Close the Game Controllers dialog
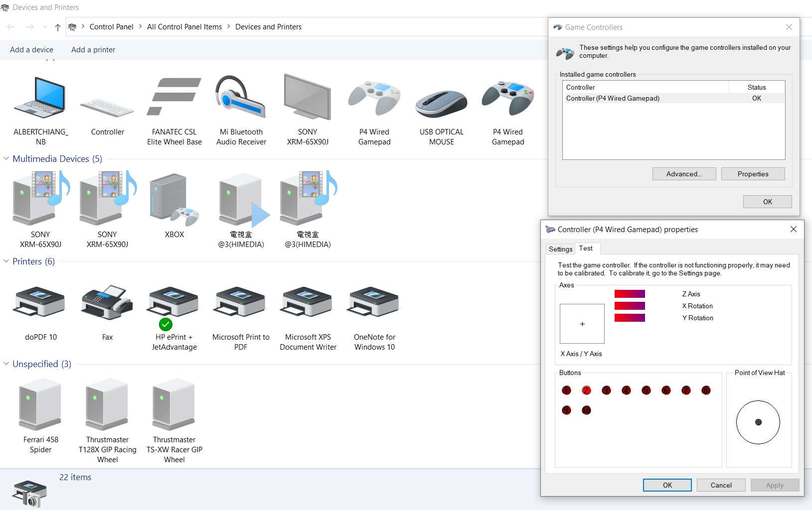Image resolution: width=812 pixels, height=510 pixels. click(x=789, y=27)
